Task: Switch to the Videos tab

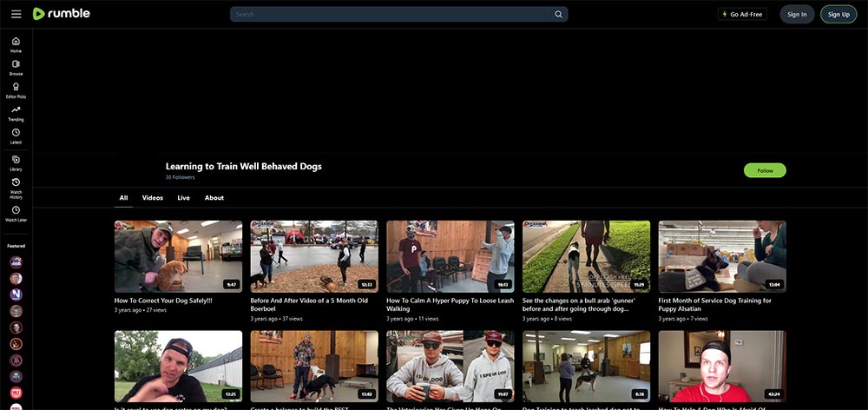Action: pos(152,198)
